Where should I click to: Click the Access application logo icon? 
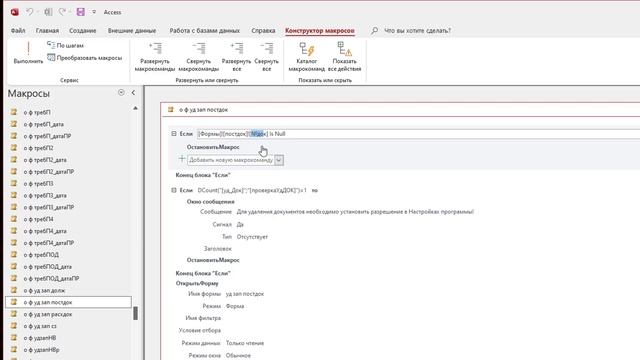coord(15,12)
